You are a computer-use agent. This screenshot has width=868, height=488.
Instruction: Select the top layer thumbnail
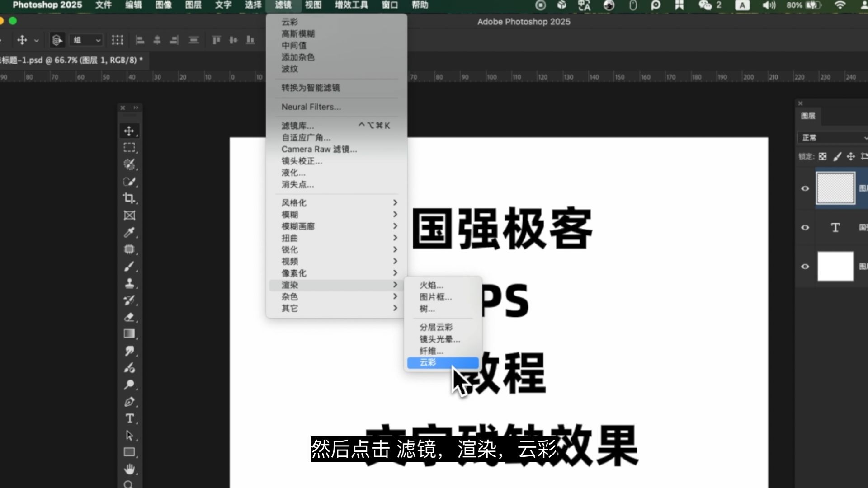[x=835, y=188]
